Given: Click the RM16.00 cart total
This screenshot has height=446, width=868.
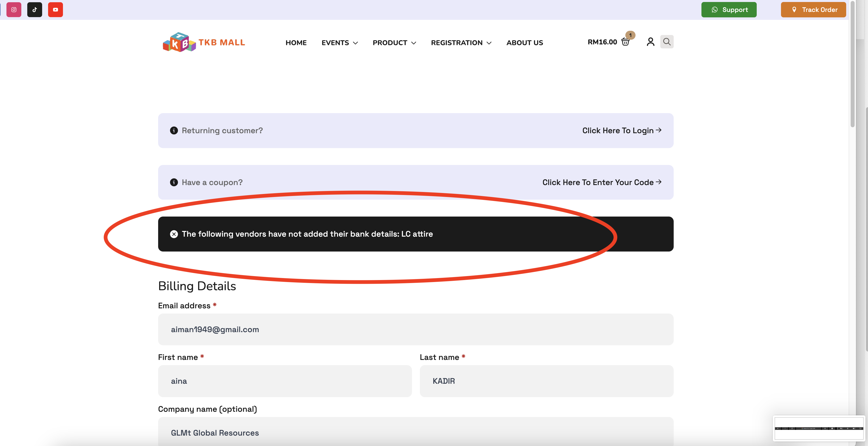Looking at the screenshot, I should [603, 42].
